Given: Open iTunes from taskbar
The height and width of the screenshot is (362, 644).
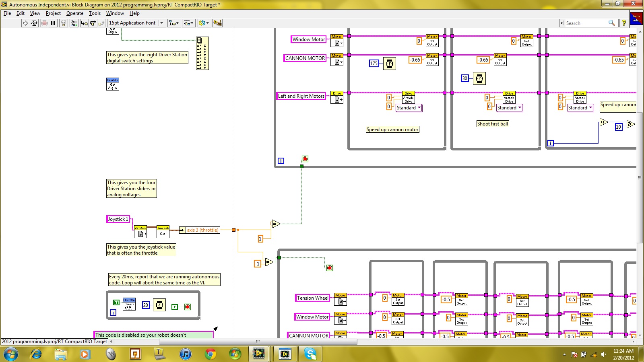Looking at the screenshot, I should [x=185, y=354].
